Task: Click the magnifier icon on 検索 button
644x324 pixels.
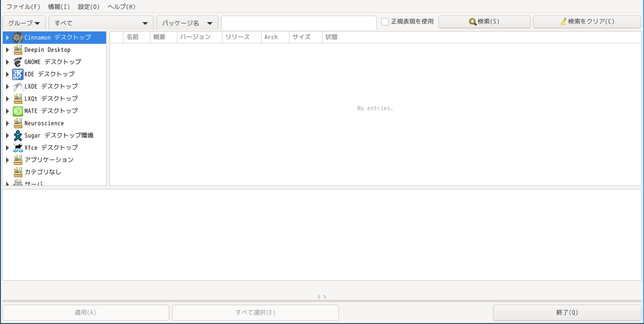Action: (473, 22)
